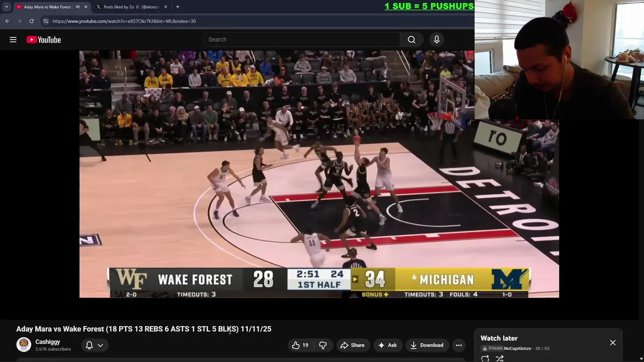Click the notification bell icon
644x362 pixels.
point(89,345)
